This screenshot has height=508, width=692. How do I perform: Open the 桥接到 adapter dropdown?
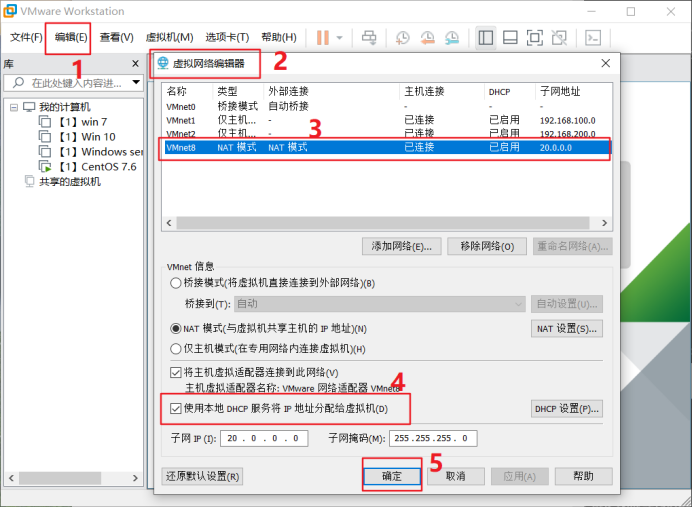380,304
